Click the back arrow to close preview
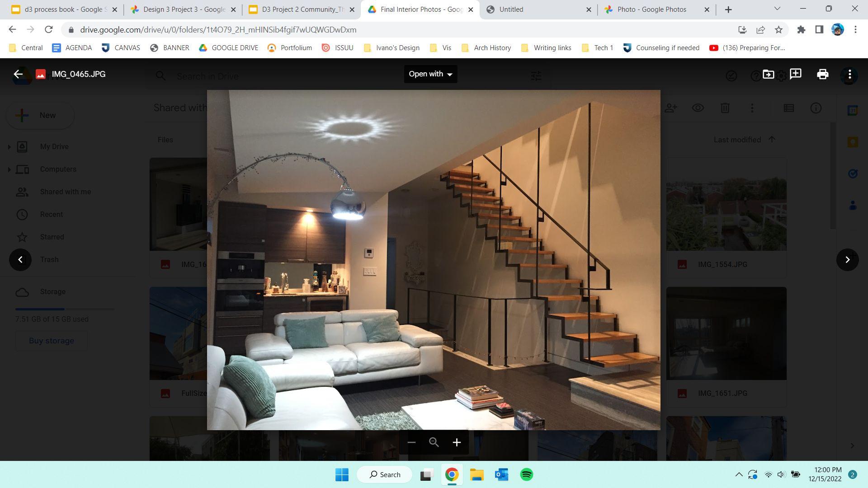The image size is (868, 488). (x=18, y=74)
